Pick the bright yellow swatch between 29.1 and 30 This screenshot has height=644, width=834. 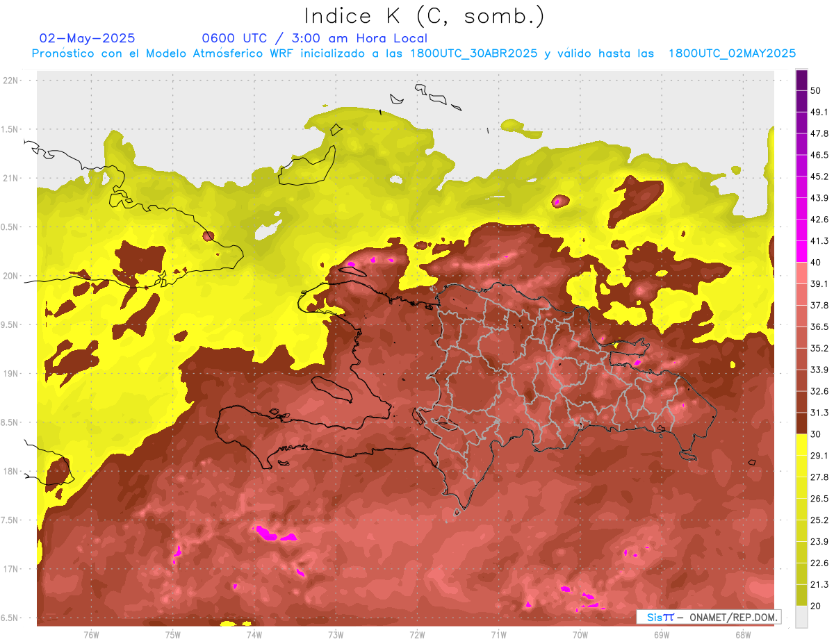click(x=801, y=445)
